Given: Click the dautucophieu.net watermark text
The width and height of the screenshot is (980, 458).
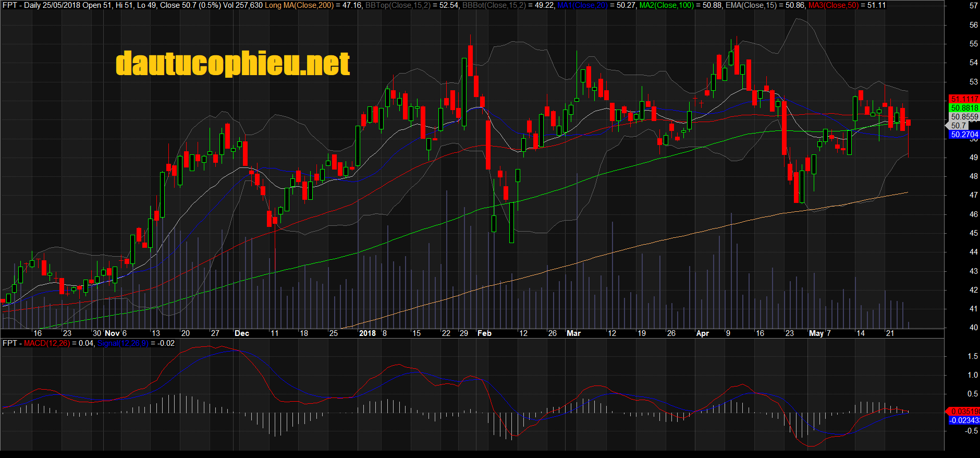Looking at the screenshot, I should pos(232,64).
